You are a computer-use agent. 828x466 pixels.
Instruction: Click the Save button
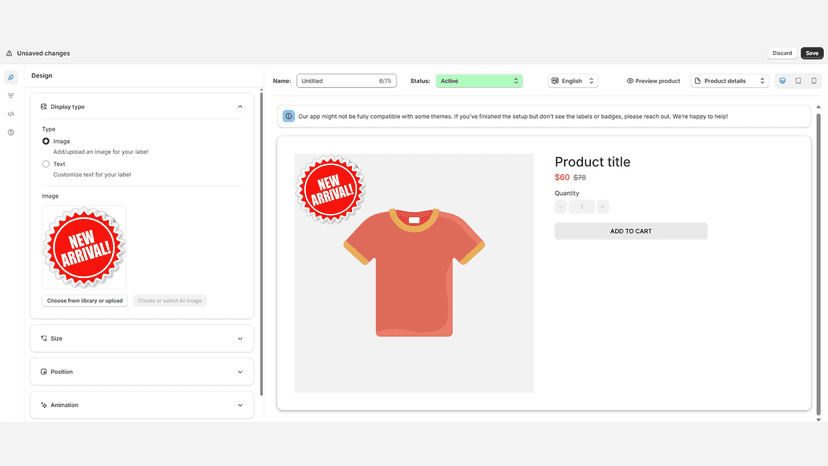click(812, 53)
